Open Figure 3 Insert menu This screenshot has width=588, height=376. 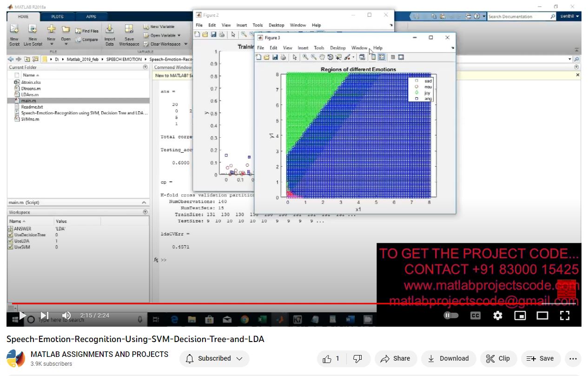(303, 47)
